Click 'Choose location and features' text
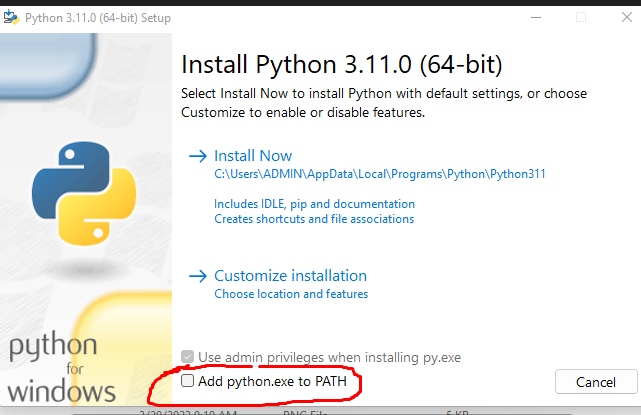 [291, 294]
